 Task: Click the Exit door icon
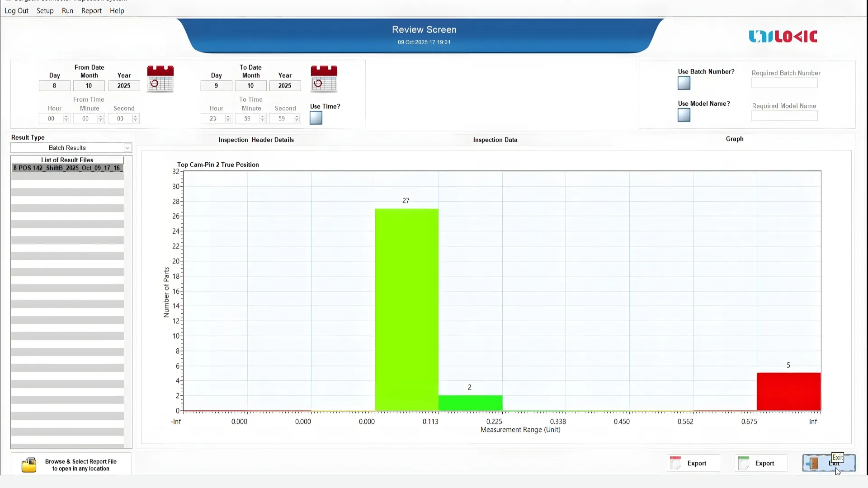pyautogui.click(x=812, y=463)
